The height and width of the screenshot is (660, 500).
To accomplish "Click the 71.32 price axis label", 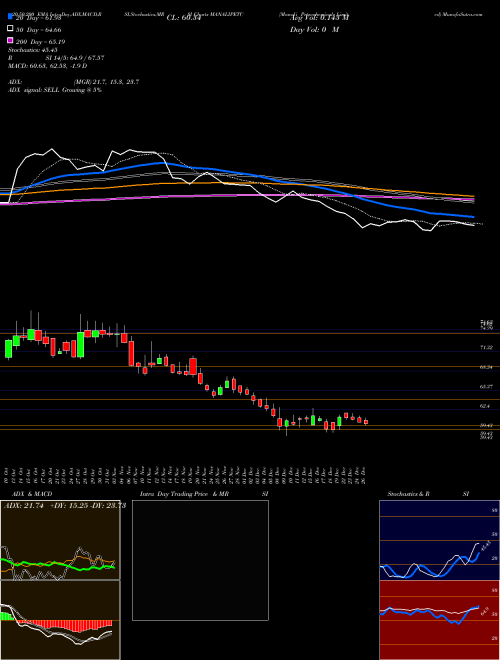I will click(486, 347).
